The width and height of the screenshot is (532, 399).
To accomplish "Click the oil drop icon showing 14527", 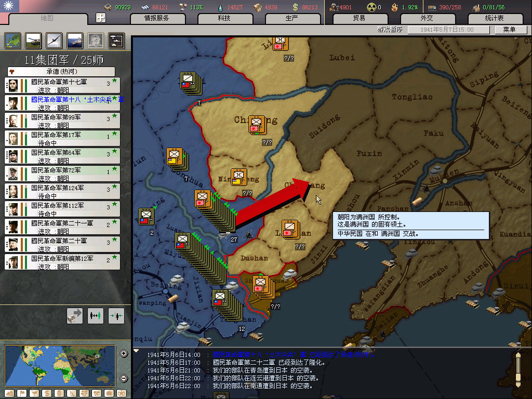I will tap(221, 7).
